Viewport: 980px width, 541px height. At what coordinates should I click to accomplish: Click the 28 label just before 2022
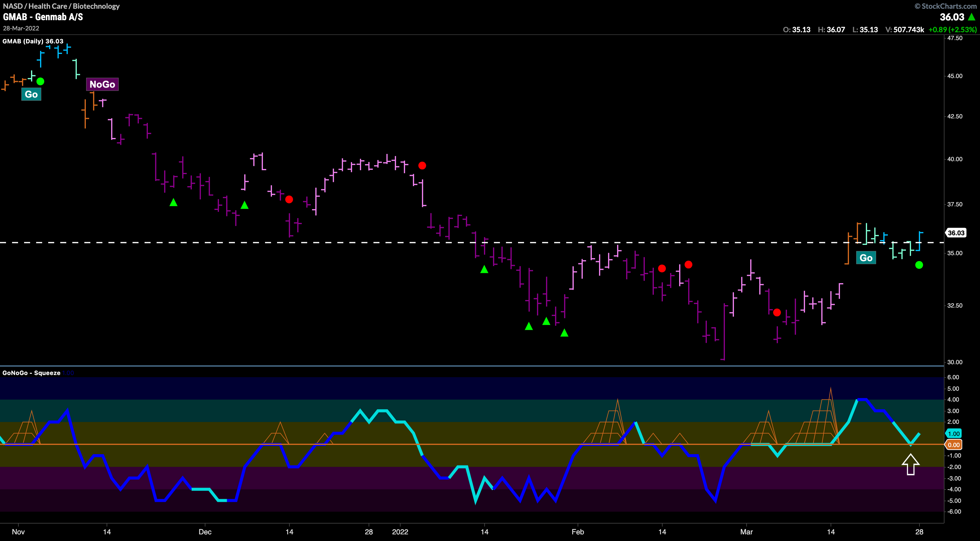[x=369, y=532]
